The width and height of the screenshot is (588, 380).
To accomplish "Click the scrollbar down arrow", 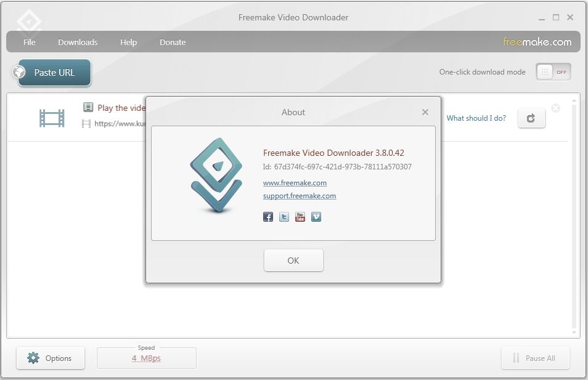I will (574, 333).
